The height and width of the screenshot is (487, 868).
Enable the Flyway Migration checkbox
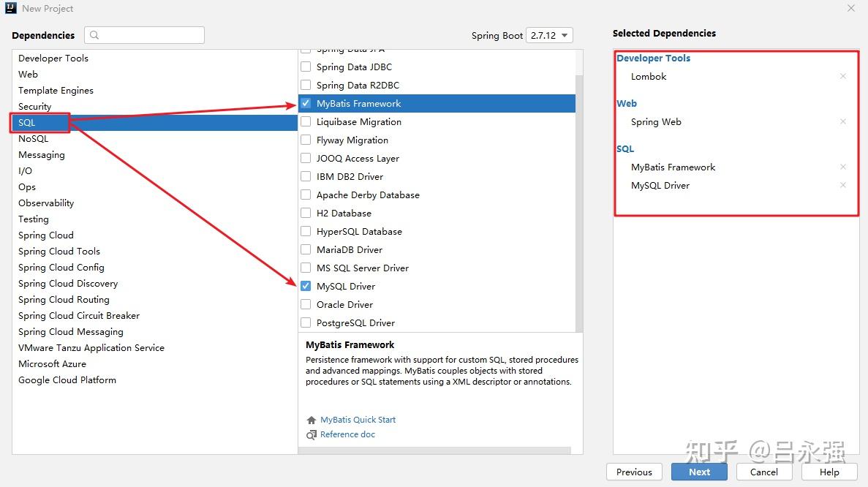point(306,140)
